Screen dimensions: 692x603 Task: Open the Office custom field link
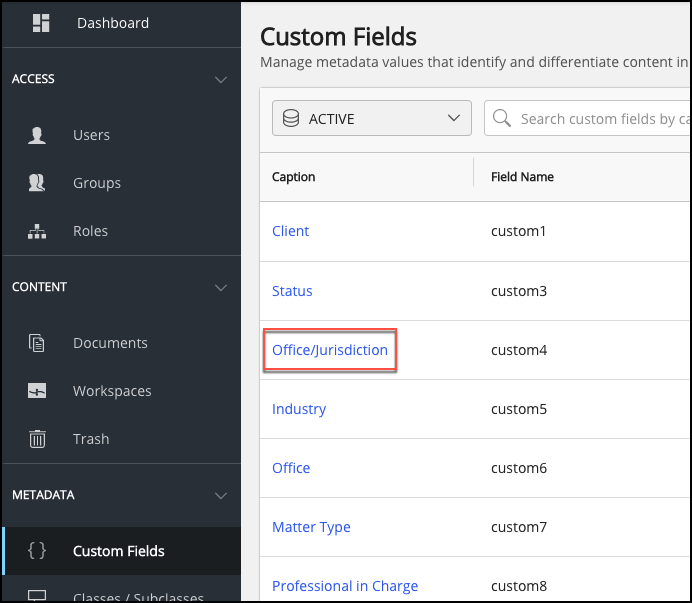[291, 468]
